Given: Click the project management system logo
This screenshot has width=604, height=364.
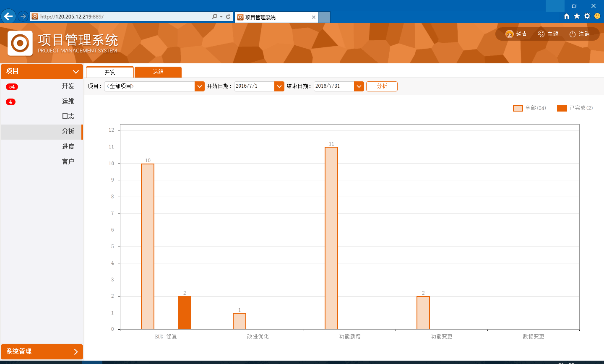Looking at the screenshot, I should tap(20, 43).
